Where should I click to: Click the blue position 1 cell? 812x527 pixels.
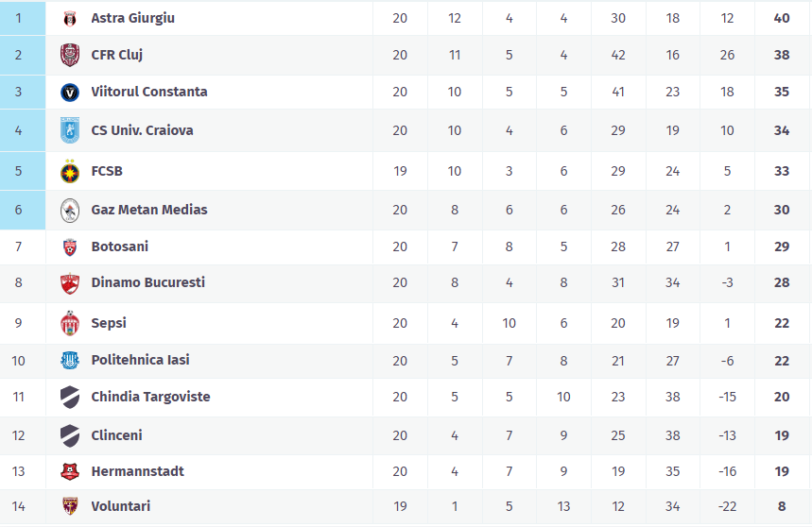point(19,18)
